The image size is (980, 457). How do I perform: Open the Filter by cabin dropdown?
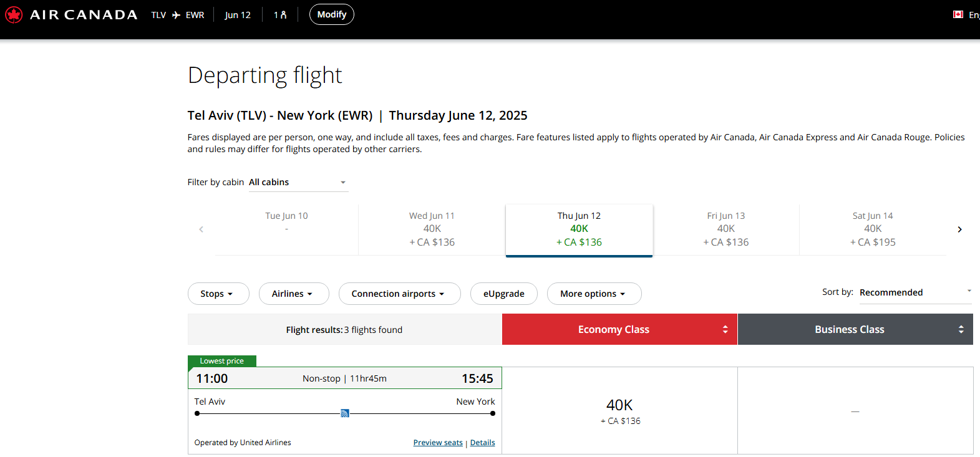[x=298, y=182]
